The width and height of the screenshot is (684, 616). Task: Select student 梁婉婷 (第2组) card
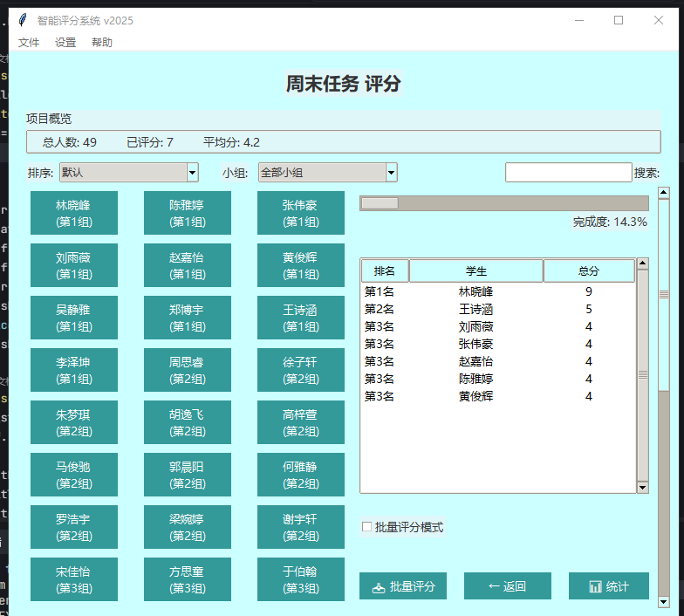188,527
